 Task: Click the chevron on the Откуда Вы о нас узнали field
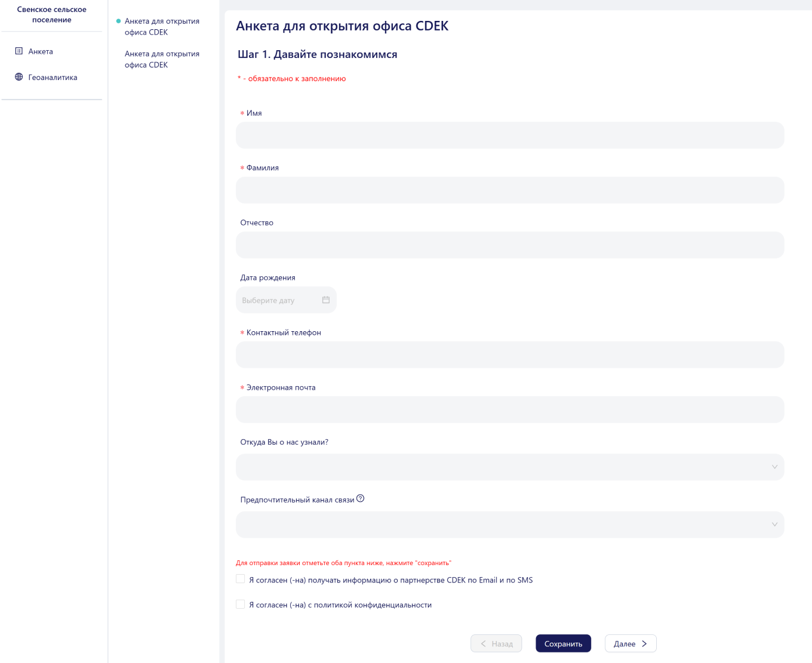(x=774, y=467)
